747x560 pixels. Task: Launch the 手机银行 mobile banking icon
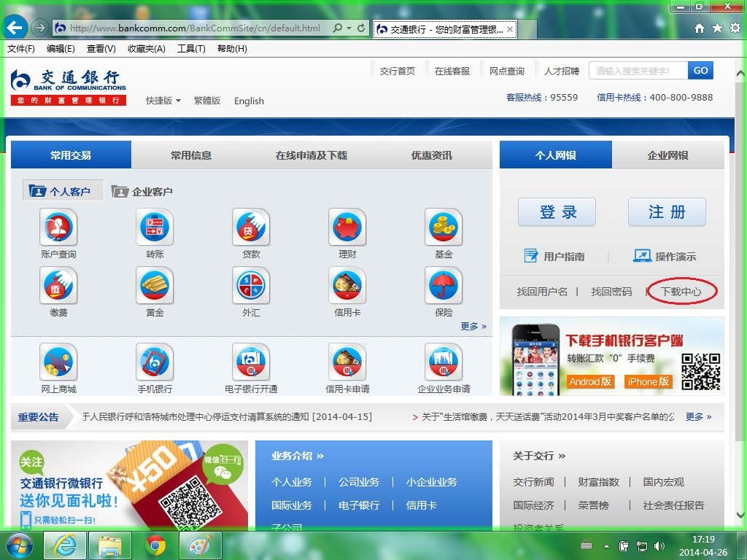(x=155, y=362)
